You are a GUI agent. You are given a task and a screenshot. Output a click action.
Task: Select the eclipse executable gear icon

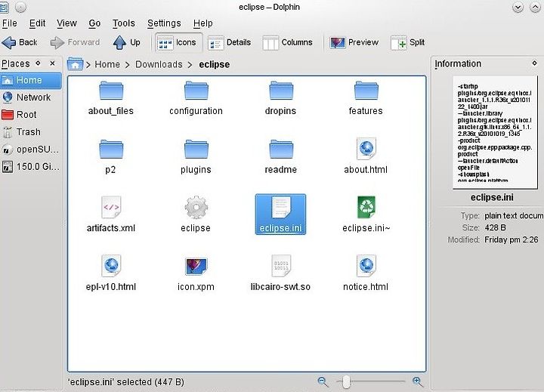coord(196,208)
